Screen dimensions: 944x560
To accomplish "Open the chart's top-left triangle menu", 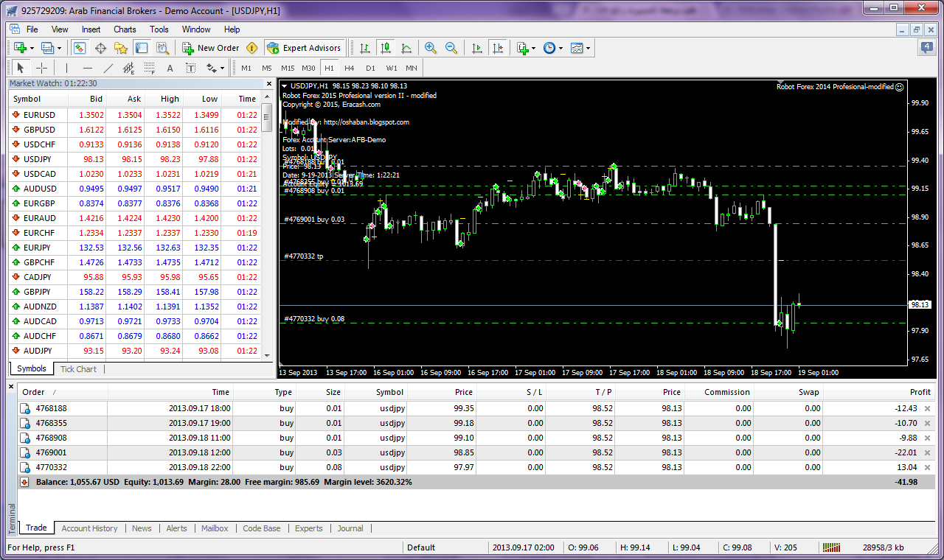I will coord(284,85).
